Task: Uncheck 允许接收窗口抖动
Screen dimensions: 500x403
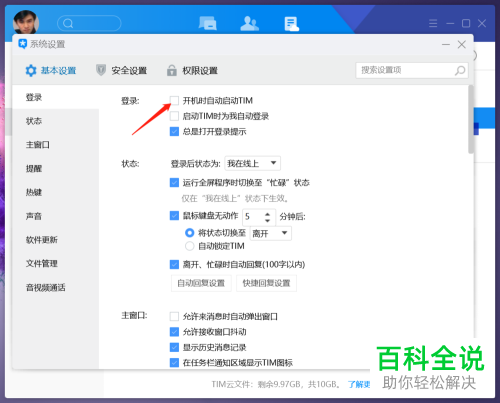Action: point(174,332)
